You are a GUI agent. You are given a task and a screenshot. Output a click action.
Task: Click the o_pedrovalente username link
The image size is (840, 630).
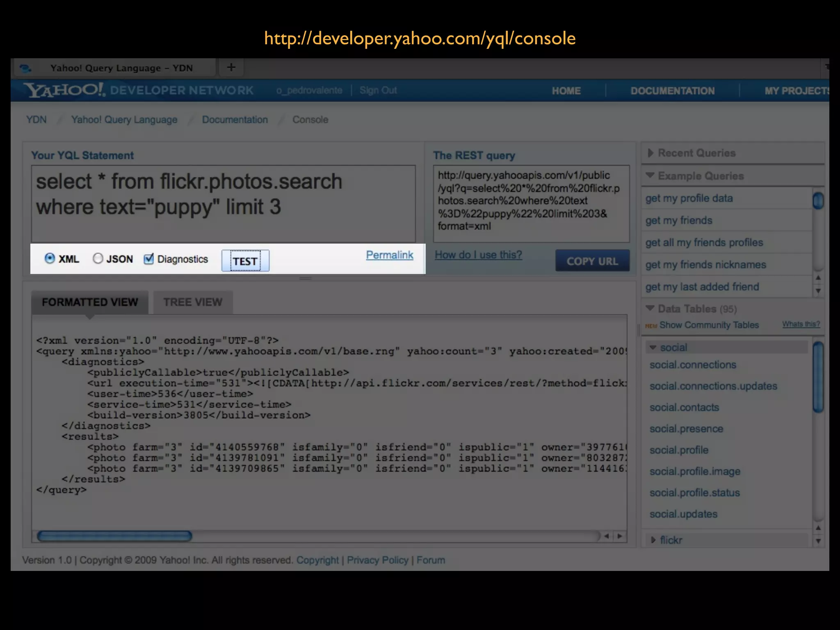[x=309, y=90]
